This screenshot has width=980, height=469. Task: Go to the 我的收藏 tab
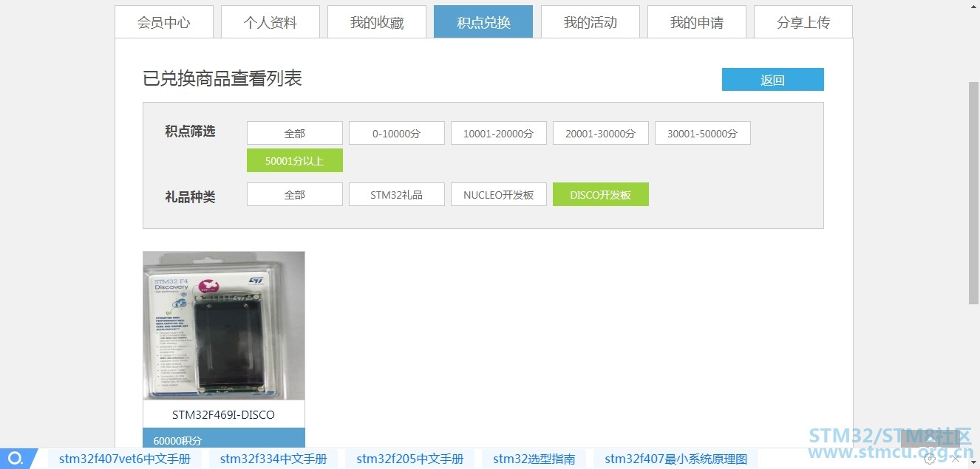point(377,22)
